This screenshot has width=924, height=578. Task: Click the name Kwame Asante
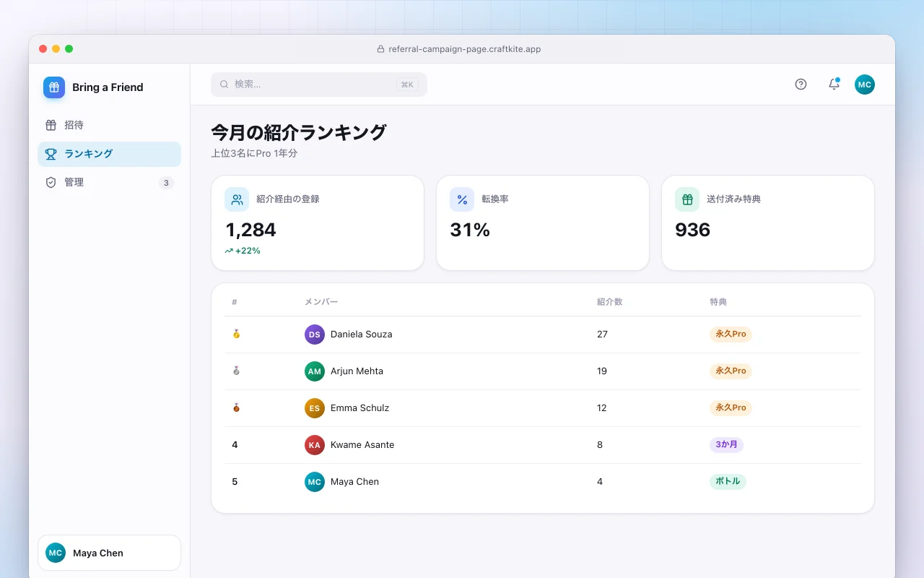pos(362,445)
